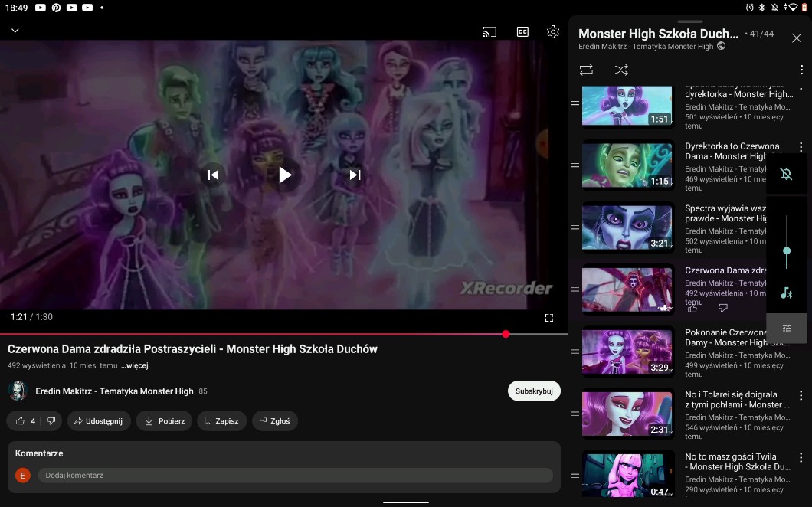This screenshot has height=507, width=812.
Task: Toggle playlist shuffle
Action: pos(621,70)
